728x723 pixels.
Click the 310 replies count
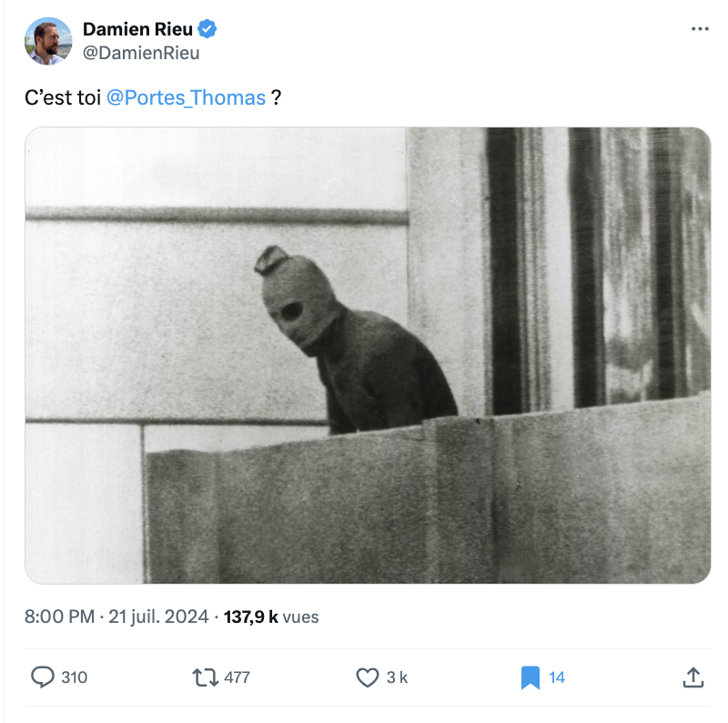(74, 677)
